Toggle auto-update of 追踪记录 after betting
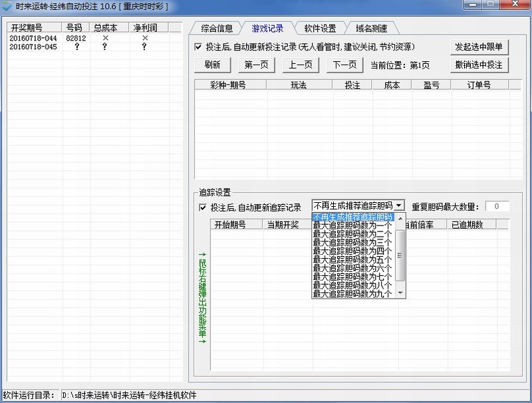The width and height of the screenshot is (532, 403). pyautogui.click(x=203, y=207)
